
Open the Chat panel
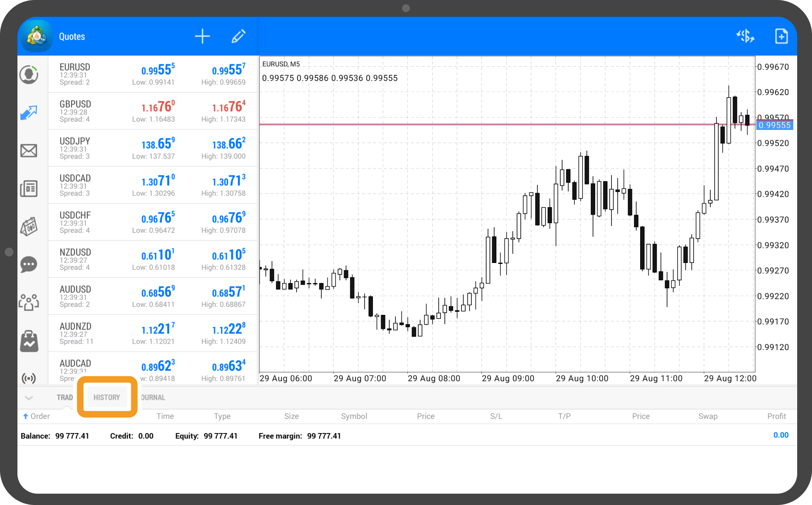[x=29, y=264]
